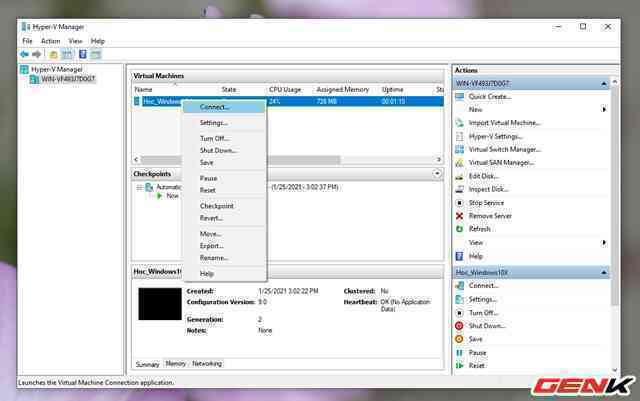Click the Import Virtual Machine icon
This screenshot has width=640, height=401.
[x=460, y=123]
